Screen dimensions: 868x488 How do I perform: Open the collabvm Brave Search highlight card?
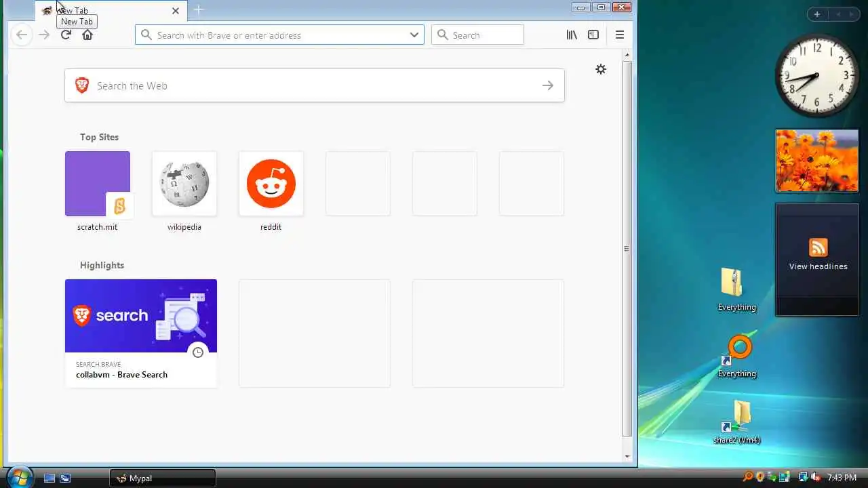(x=141, y=333)
